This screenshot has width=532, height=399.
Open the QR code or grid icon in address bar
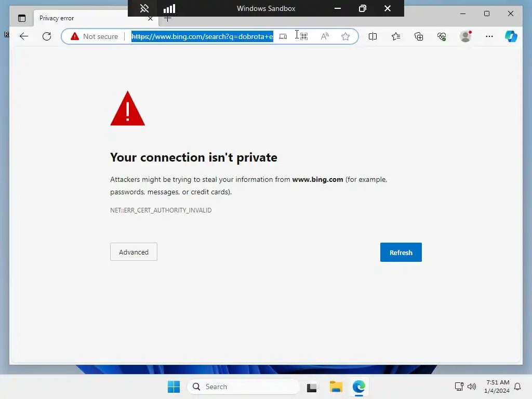pos(303,36)
